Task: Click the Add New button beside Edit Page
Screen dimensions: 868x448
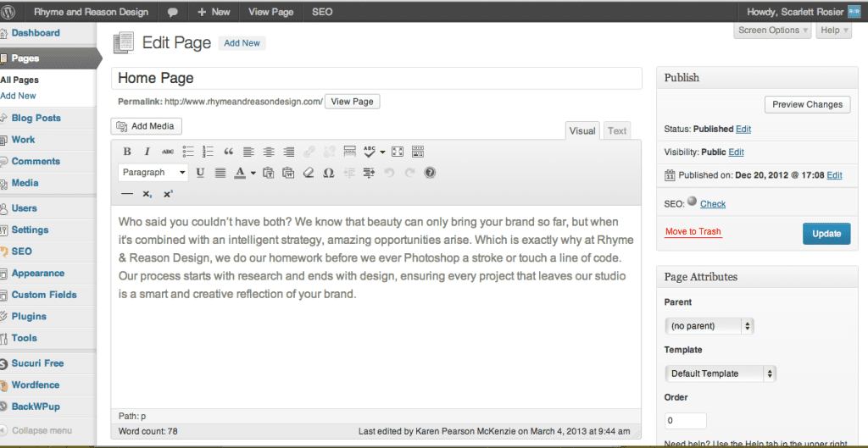Action: [x=242, y=43]
